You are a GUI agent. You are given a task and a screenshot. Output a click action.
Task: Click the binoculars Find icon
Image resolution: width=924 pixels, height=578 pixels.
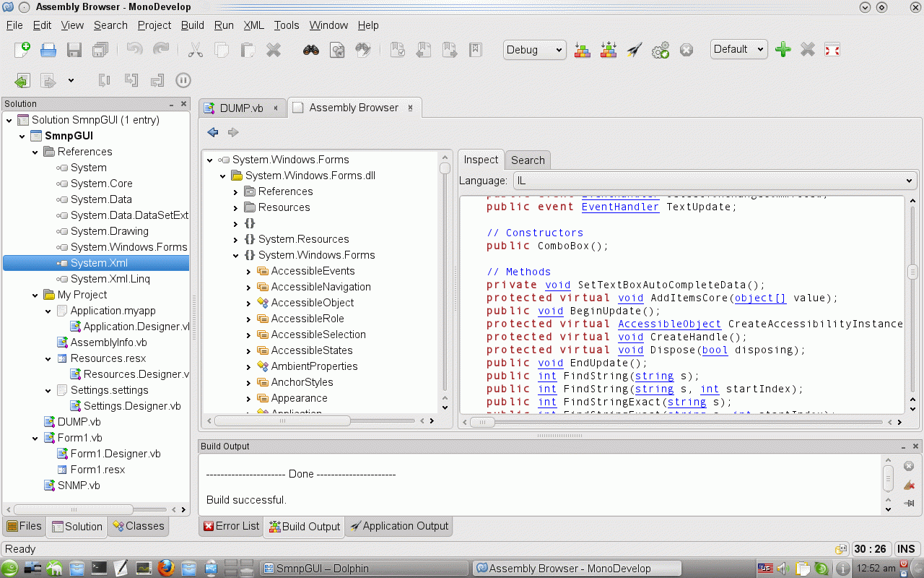[311, 50]
